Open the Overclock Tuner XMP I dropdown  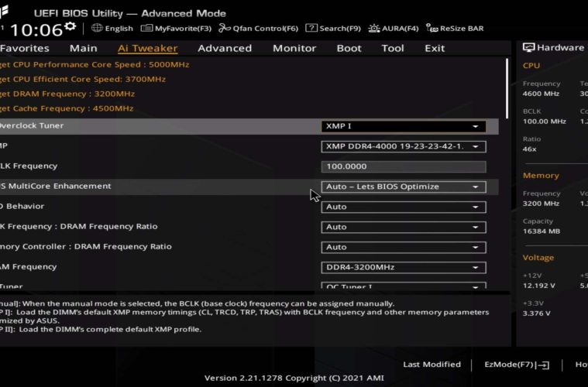point(404,126)
